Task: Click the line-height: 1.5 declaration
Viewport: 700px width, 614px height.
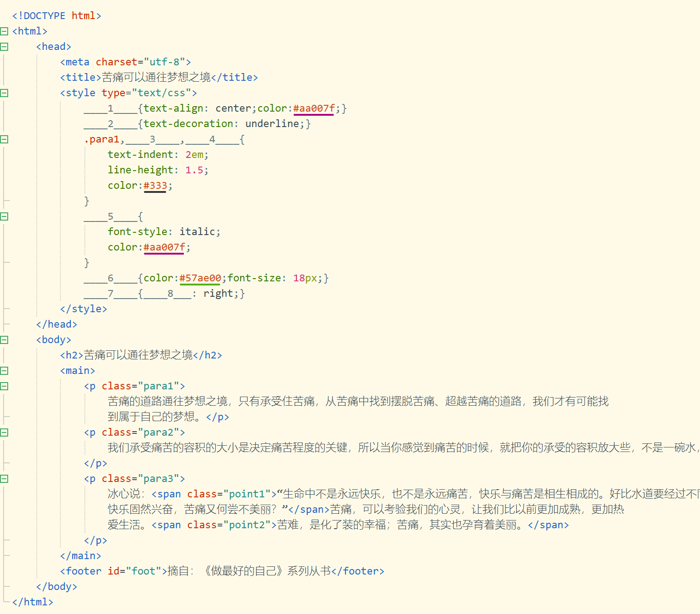Action: 158,170
